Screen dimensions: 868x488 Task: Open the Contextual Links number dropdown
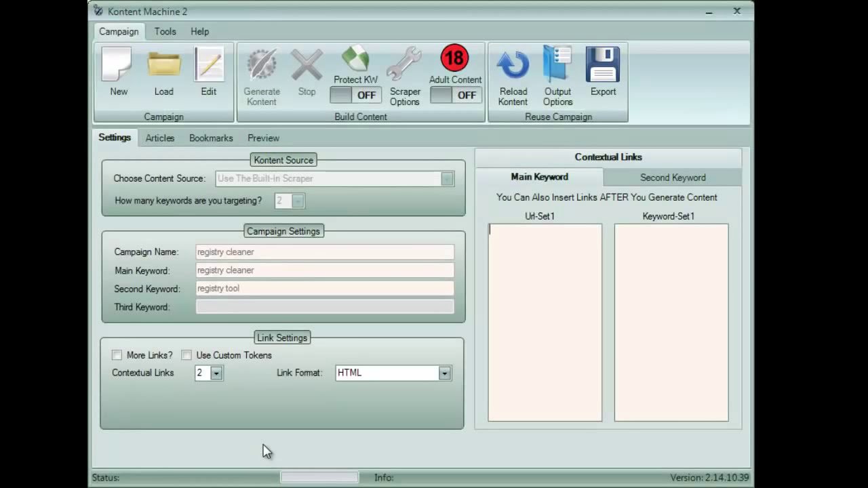[216, 373]
